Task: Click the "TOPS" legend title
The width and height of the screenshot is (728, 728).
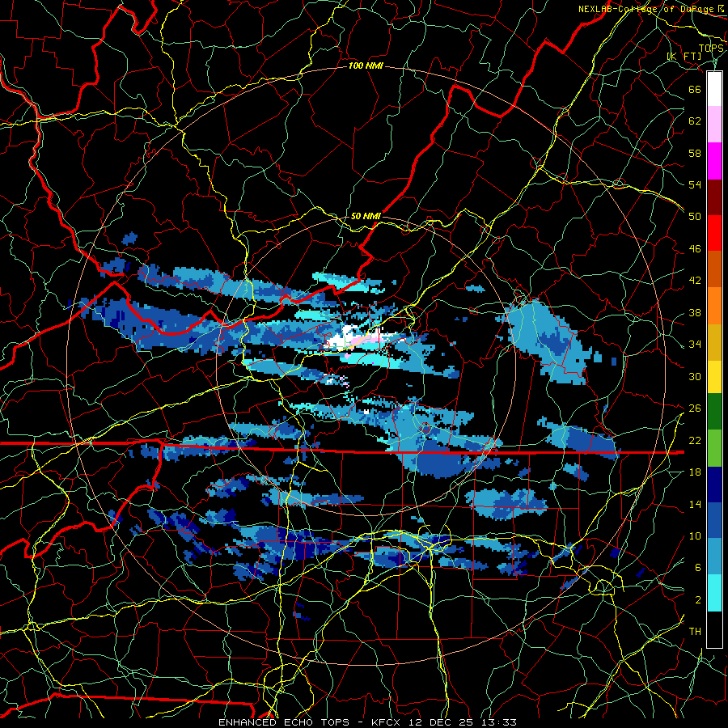Action: tap(711, 49)
